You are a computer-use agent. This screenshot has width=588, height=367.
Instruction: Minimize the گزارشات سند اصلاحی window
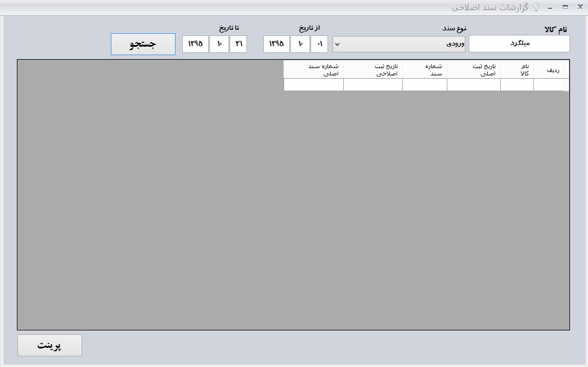[x=550, y=7]
